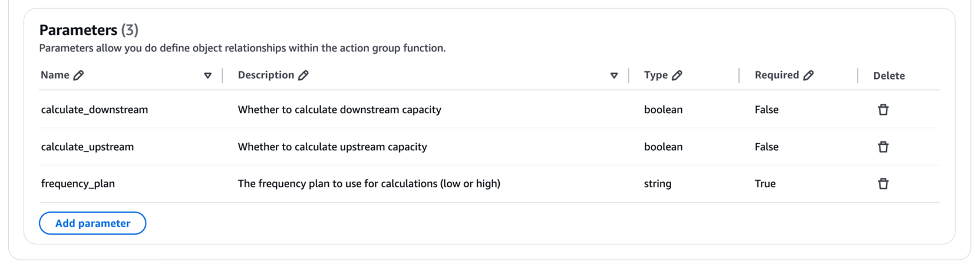980x265 pixels.
Task: Select the frequency plan description text
Action: point(369,184)
